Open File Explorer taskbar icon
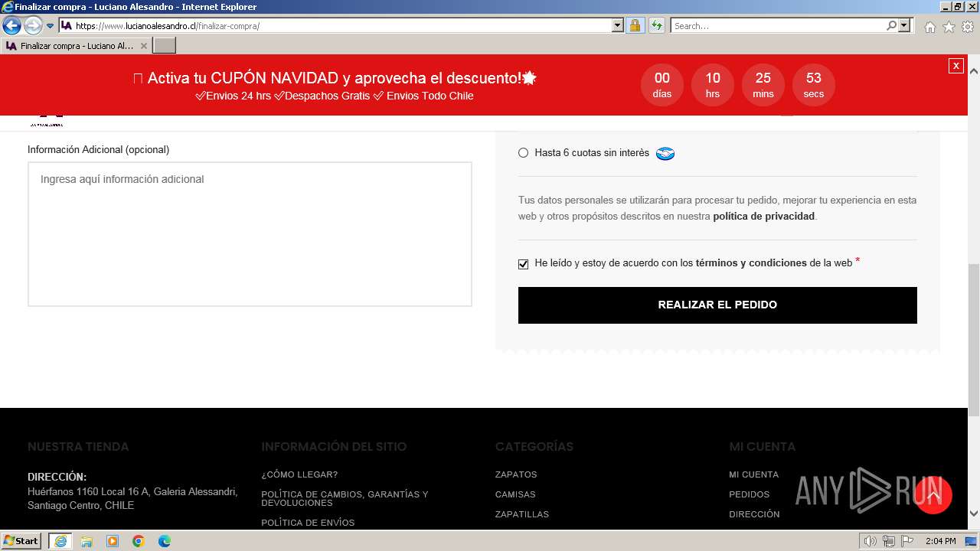980x551 pixels. pos(87,541)
